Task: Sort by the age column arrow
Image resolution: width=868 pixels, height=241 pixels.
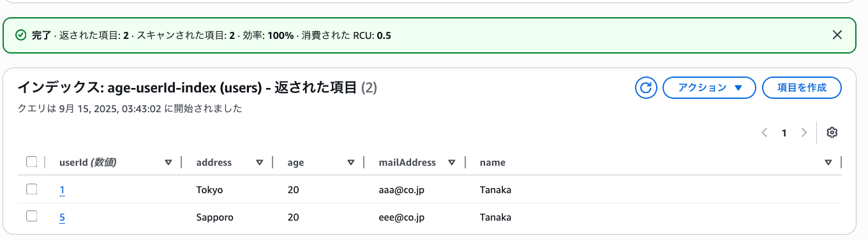Action: pos(351,163)
